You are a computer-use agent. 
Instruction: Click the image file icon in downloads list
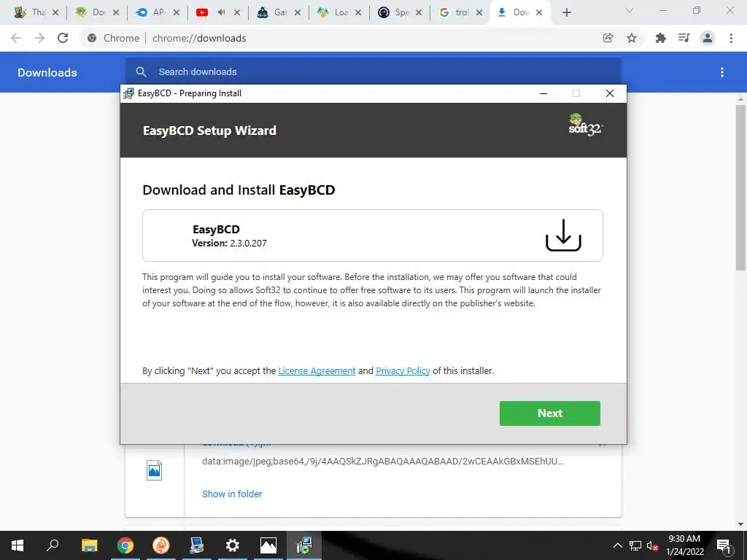(155, 470)
